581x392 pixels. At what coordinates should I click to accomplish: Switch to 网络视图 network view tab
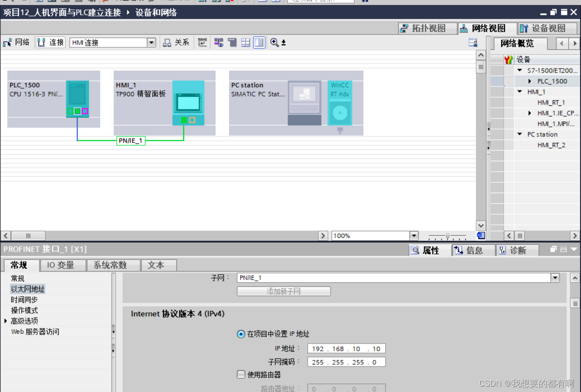coord(487,28)
